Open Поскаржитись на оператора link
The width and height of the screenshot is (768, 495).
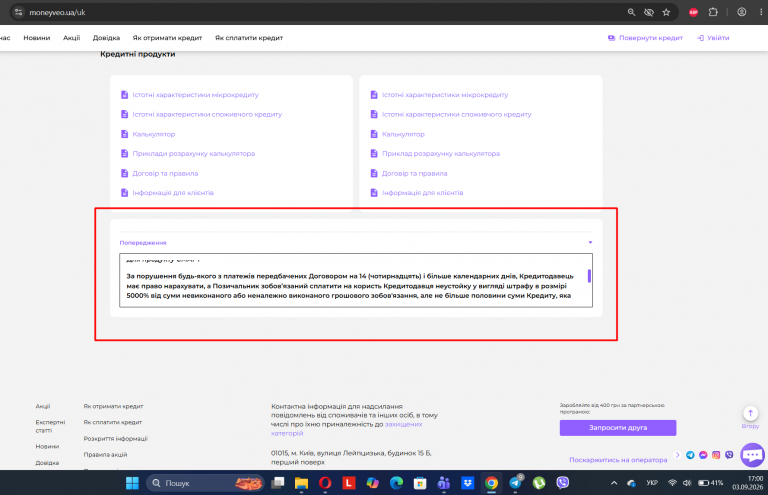tap(618, 460)
